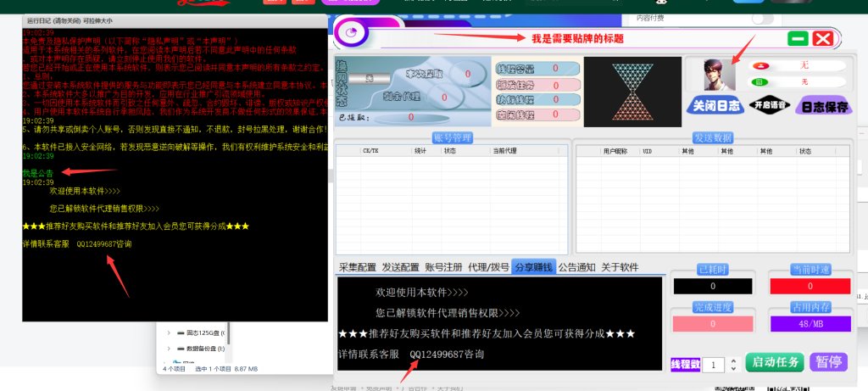Click the 关闭日志 button
Image resolution: width=868 pixels, height=391 pixels.
715,105
